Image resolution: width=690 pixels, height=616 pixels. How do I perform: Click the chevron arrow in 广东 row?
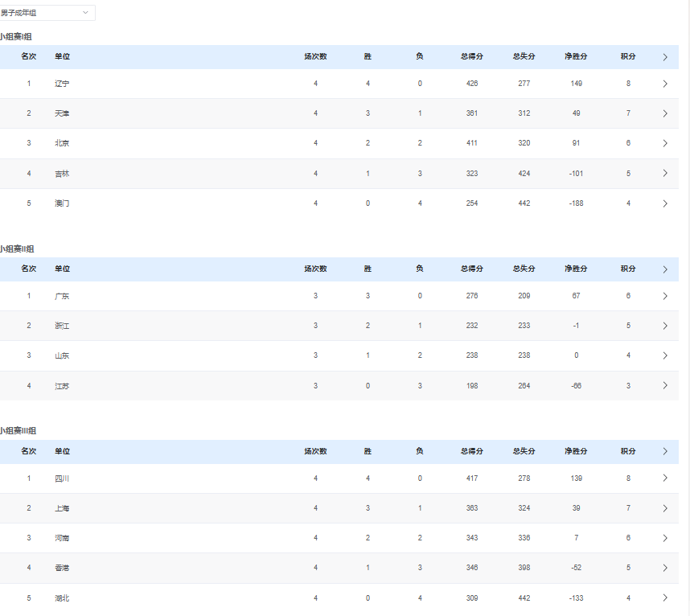click(665, 296)
